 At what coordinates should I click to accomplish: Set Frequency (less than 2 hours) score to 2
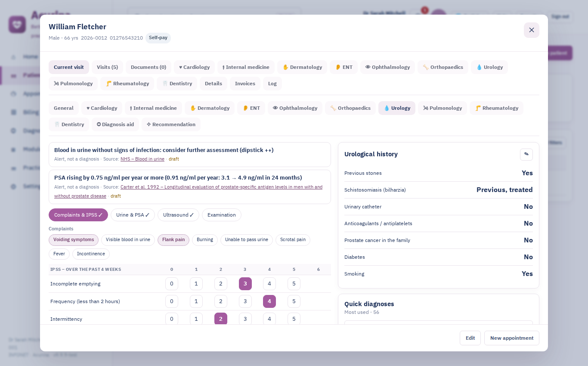point(221,301)
